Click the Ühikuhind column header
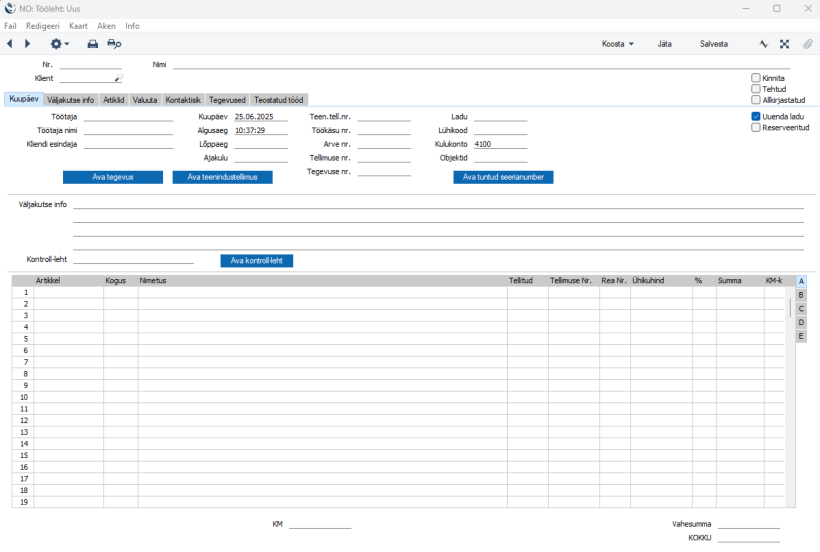This screenshot has height=552, width=820. point(648,281)
